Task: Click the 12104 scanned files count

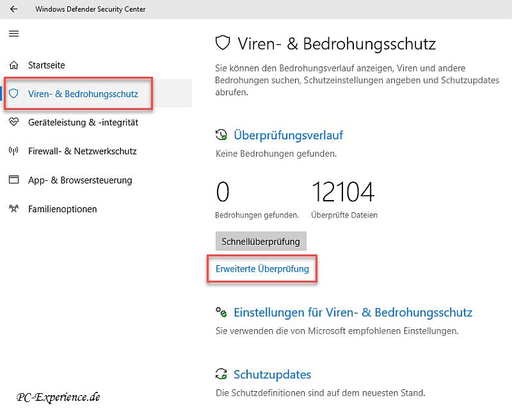Action: tap(343, 192)
